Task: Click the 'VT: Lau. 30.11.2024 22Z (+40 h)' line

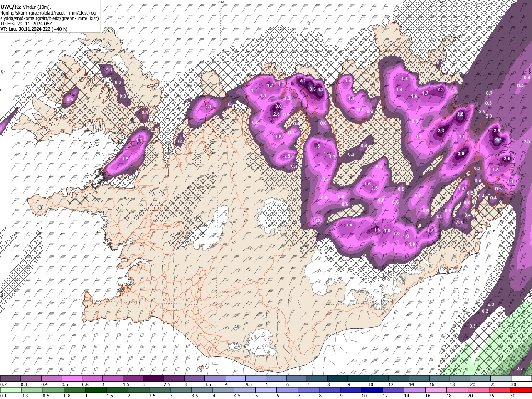Action: pyautogui.click(x=34, y=29)
